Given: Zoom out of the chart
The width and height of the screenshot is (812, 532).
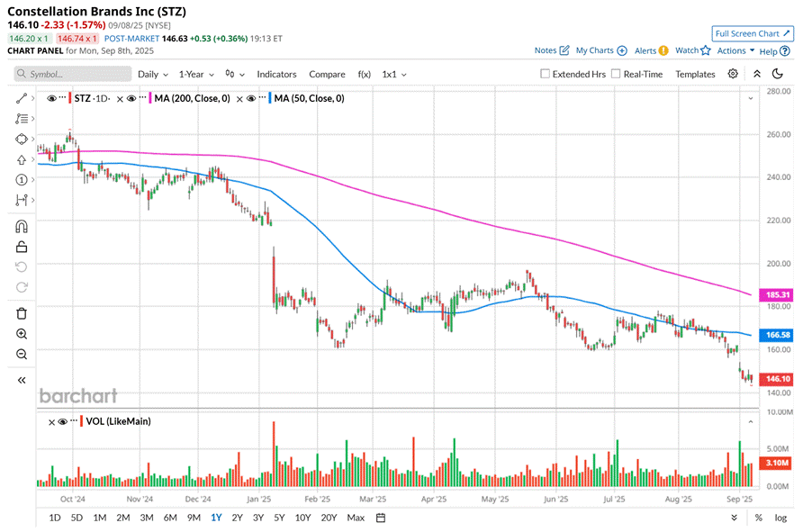Looking at the screenshot, I should 22,355.
